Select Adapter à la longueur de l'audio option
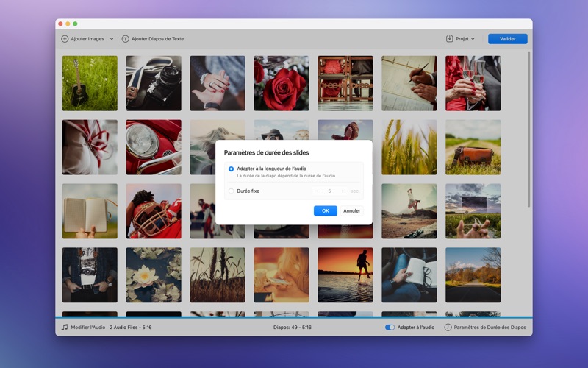The image size is (588, 368). point(231,169)
